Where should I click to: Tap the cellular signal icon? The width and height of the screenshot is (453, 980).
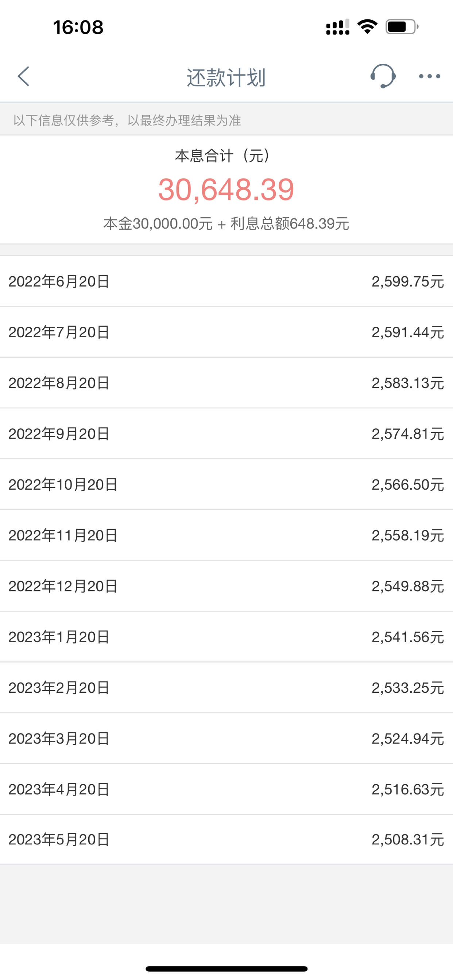pos(338,27)
